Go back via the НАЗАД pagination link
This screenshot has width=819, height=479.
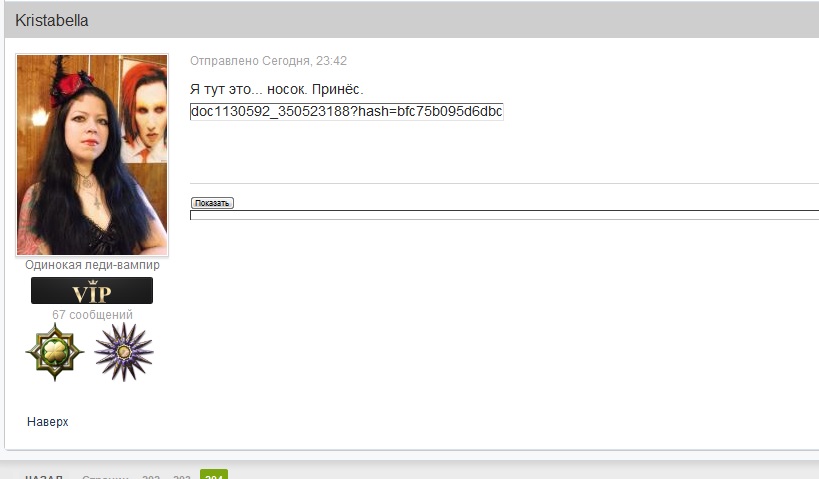[44, 476]
